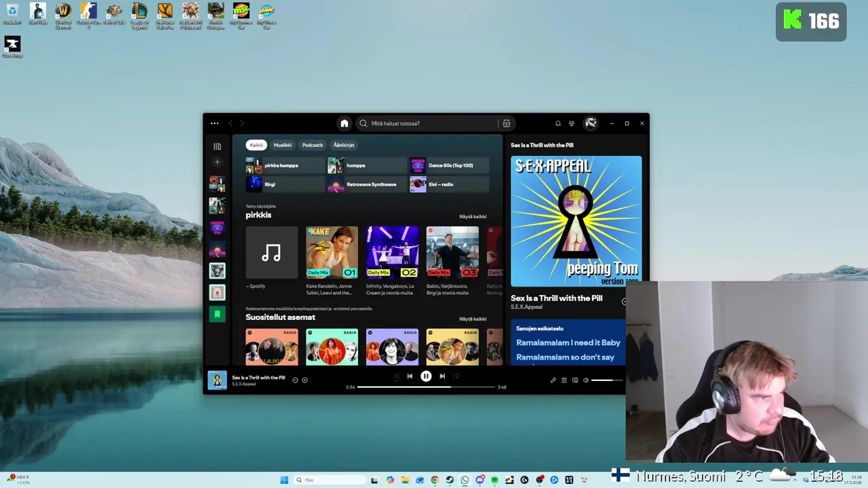Click the large S.E.X. Appeal album cover
Image resolution: width=868 pixels, height=488 pixels.
click(x=576, y=222)
